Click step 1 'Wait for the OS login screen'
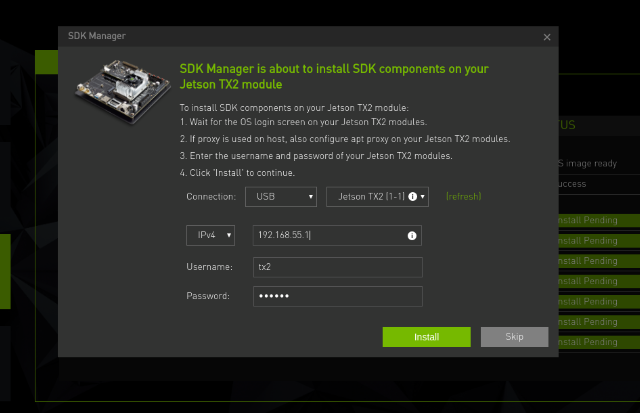 pos(303,122)
